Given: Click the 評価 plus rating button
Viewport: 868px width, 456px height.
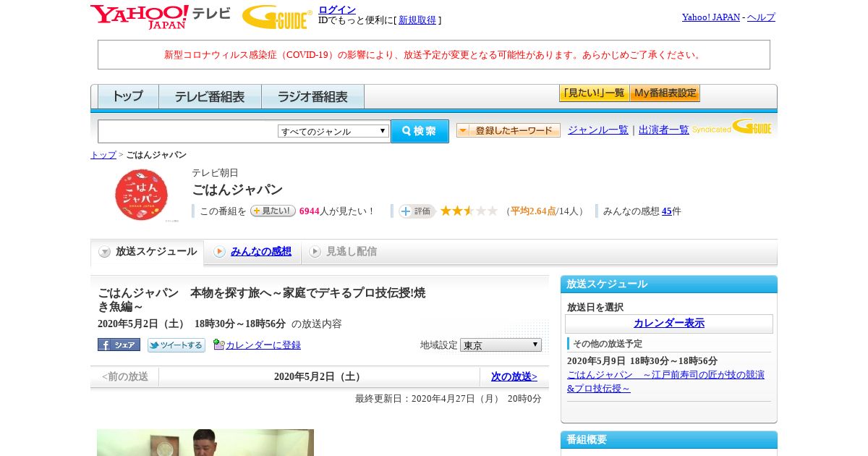Looking at the screenshot, I should pos(416,211).
